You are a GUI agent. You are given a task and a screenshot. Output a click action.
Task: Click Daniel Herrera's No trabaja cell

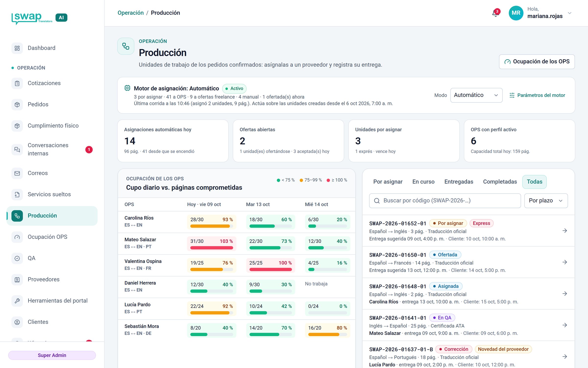316,284
